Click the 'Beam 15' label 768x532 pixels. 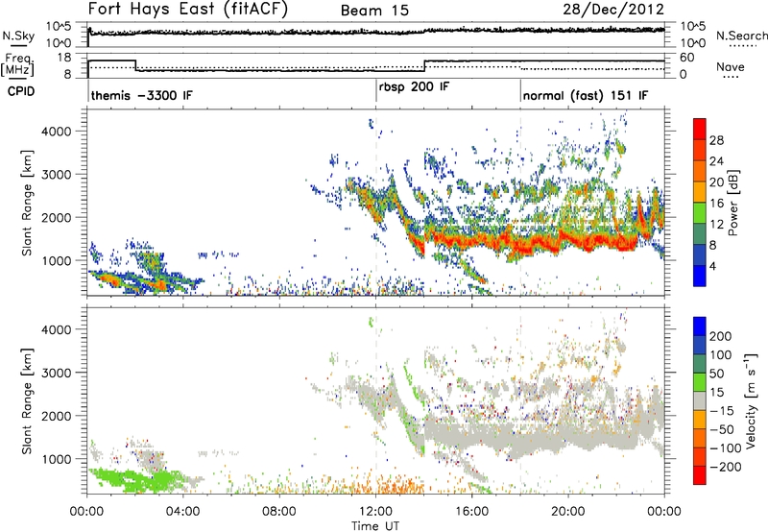[x=374, y=11]
